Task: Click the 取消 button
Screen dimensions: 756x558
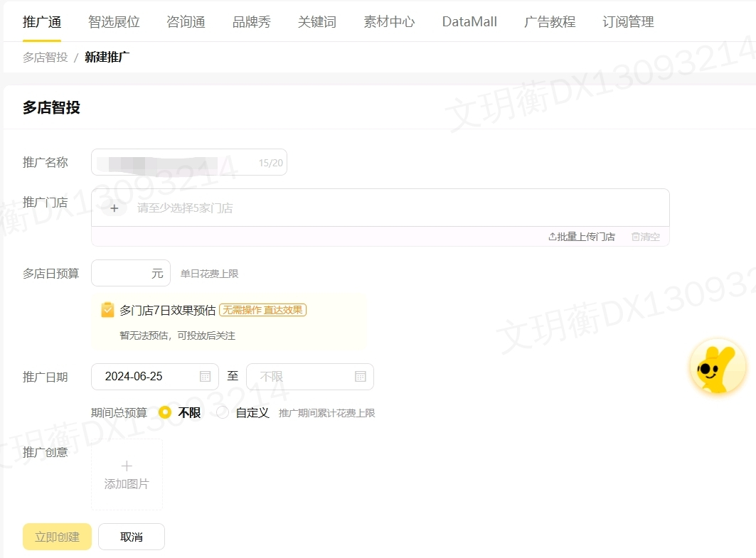Action: (x=131, y=537)
